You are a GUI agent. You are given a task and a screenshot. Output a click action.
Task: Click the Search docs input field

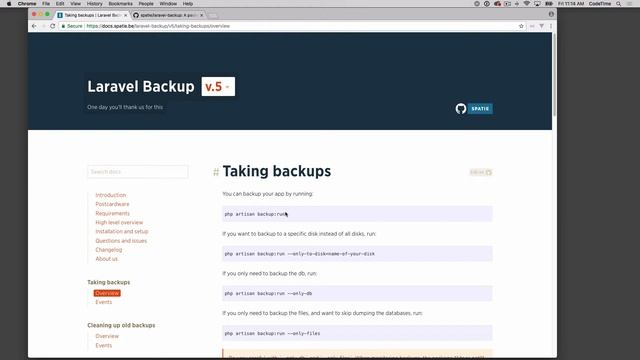138,172
